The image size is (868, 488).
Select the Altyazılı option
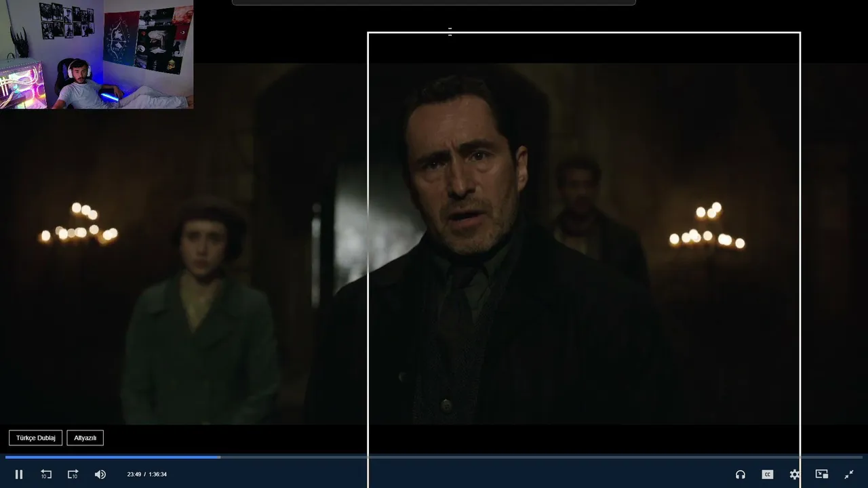pos(85,438)
